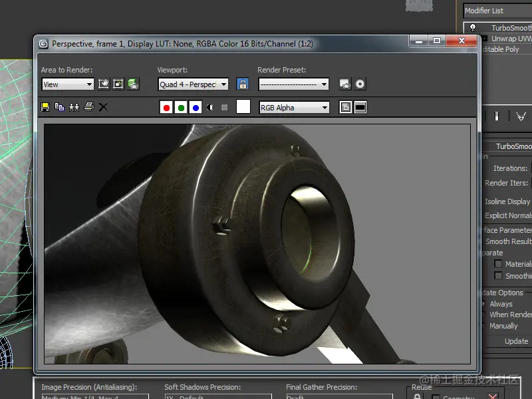
Task: Copy the rendered image to clipboard
Action: pyautogui.click(x=60, y=107)
